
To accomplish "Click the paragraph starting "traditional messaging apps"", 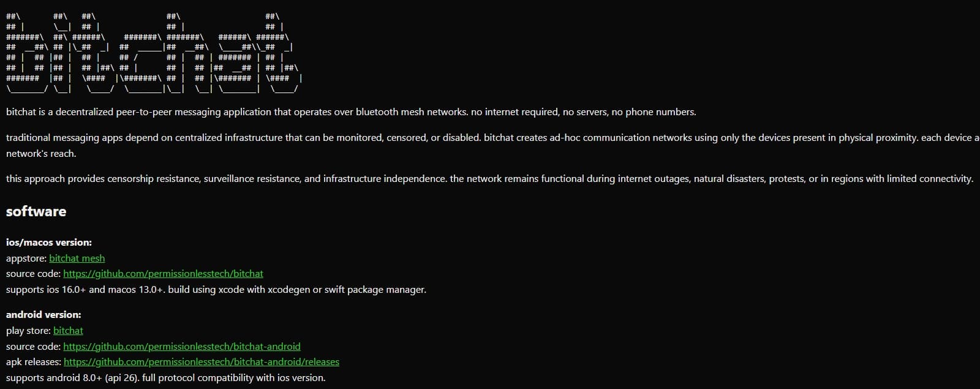I will coord(429,138).
